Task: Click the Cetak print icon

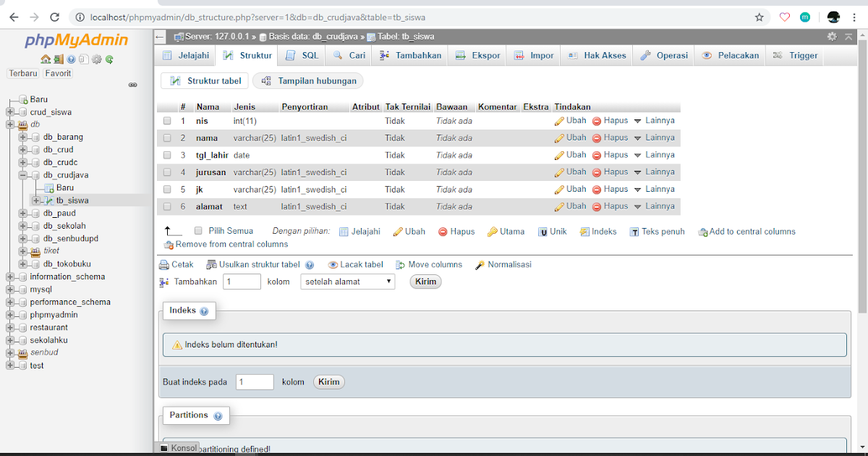Action: (165, 264)
